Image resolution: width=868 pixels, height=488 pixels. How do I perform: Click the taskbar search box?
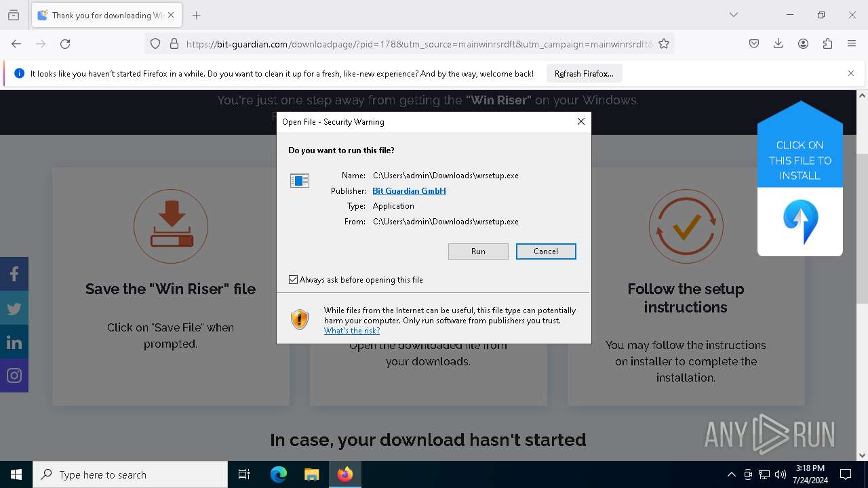pos(130,474)
